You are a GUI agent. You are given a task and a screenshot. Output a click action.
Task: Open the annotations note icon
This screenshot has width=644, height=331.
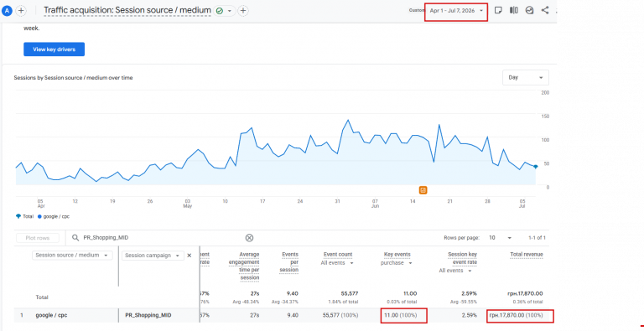pyautogui.click(x=498, y=10)
